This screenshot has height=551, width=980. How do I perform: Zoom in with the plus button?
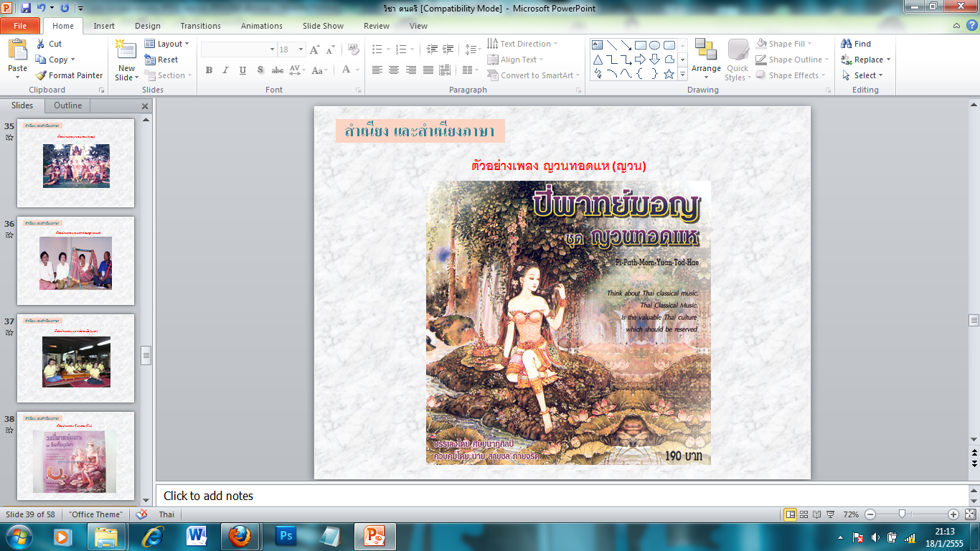953,514
